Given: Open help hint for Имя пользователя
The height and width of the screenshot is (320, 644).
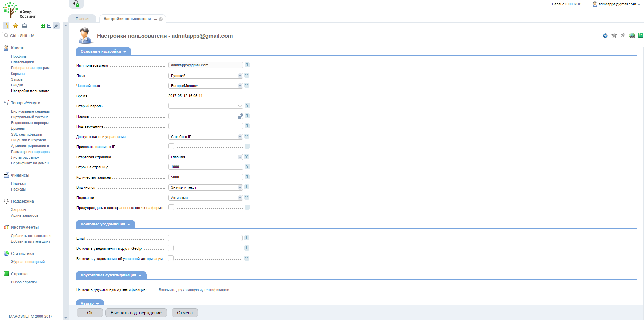Looking at the screenshot, I should pyautogui.click(x=247, y=65).
